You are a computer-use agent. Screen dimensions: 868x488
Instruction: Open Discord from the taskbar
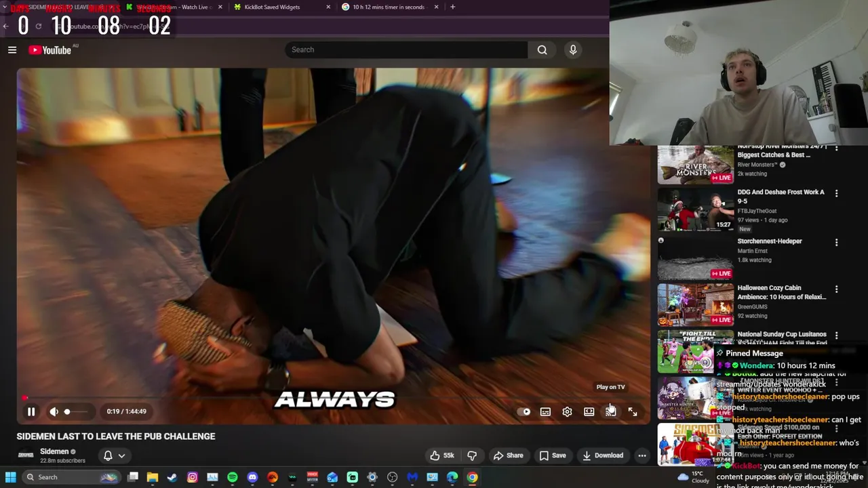(252, 477)
